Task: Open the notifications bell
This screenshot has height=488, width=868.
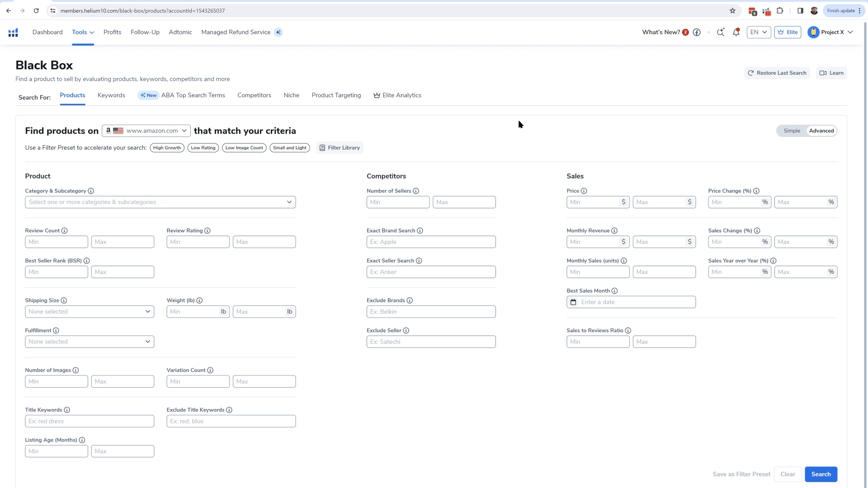Action: coord(736,32)
